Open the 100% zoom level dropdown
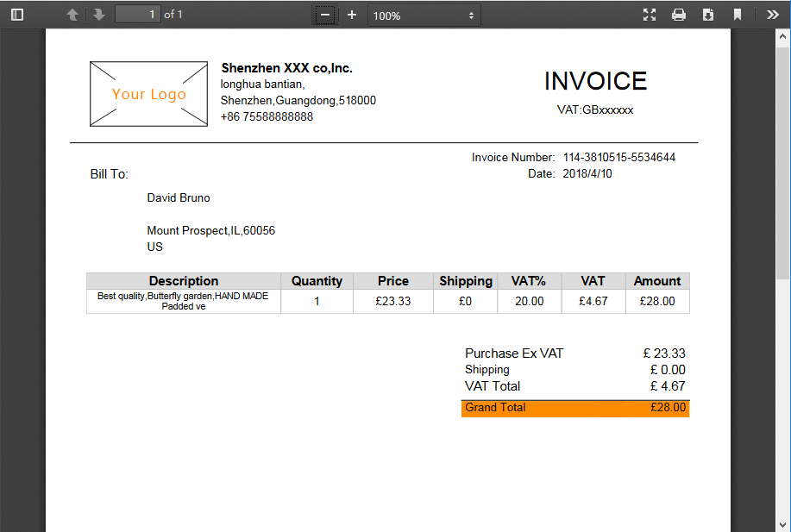This screenshot has width=791, height=532. 424,15
